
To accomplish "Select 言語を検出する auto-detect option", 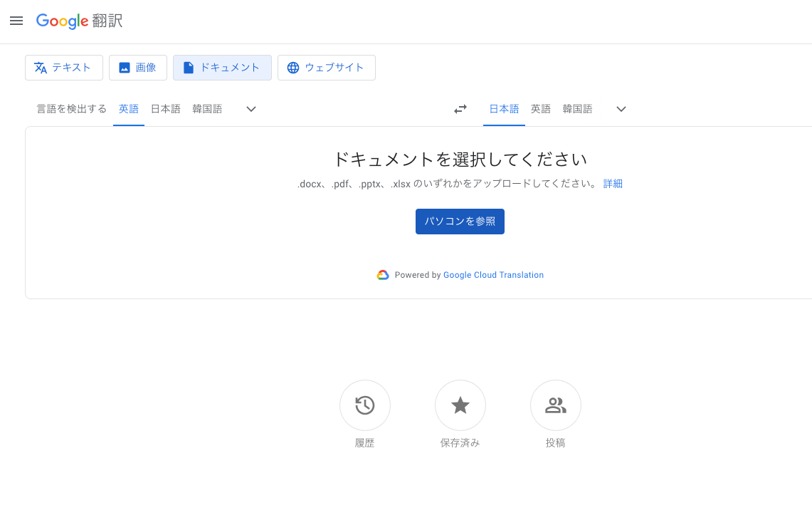I will point(71,108).
